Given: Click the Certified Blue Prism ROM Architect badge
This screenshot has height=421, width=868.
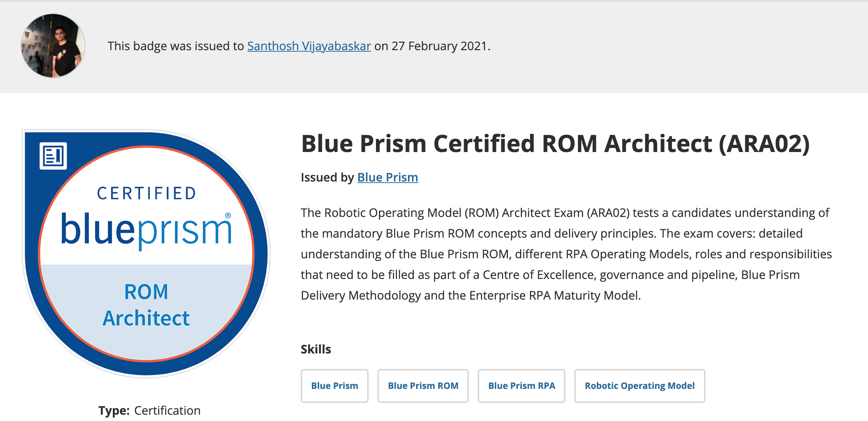Looking at the screenshot, I should click(146, 253).
